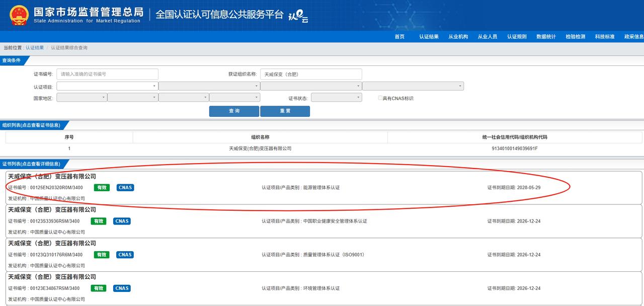Viewport: 644px width, 306px height.
Task: Focus the 证书编号 input field
Action: [107, 74]
